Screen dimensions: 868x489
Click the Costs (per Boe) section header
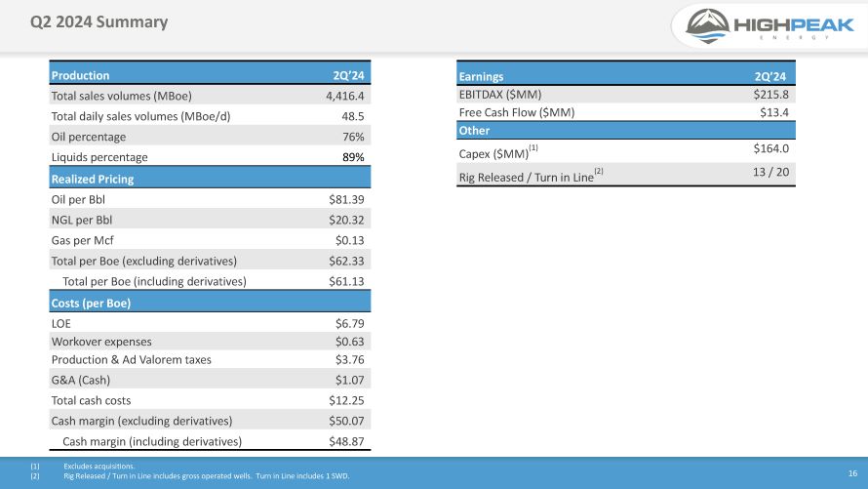point(91,303)
